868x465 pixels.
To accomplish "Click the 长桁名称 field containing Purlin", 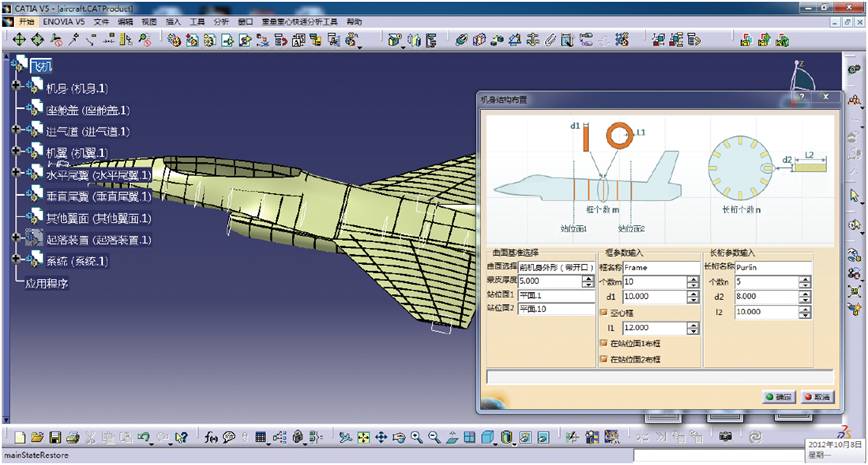I will (x=773, y=267).
